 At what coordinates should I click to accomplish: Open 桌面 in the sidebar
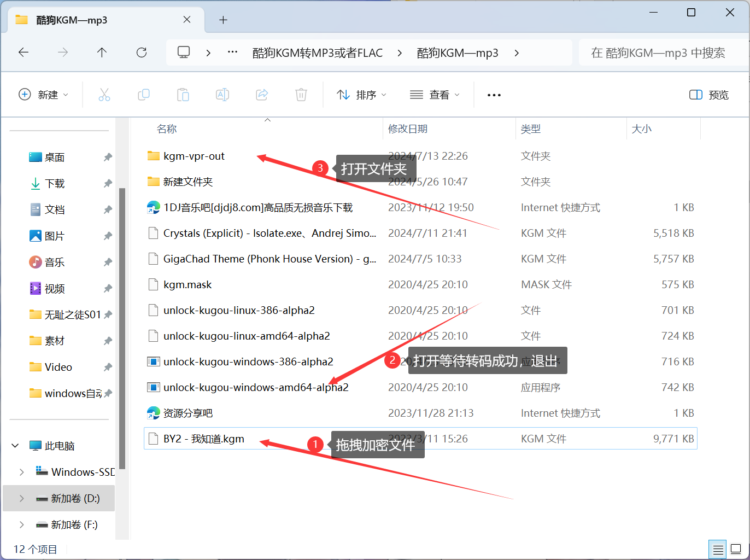(x=55, y=157)
